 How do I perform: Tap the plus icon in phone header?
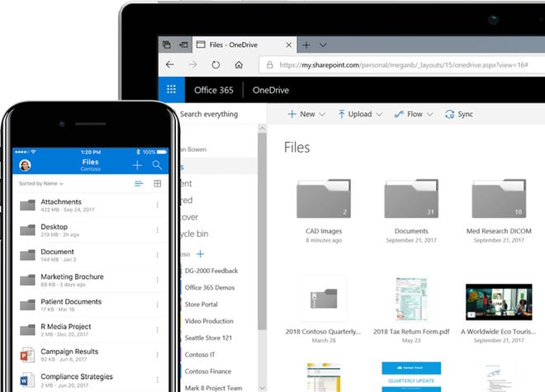tap(137, 165)
